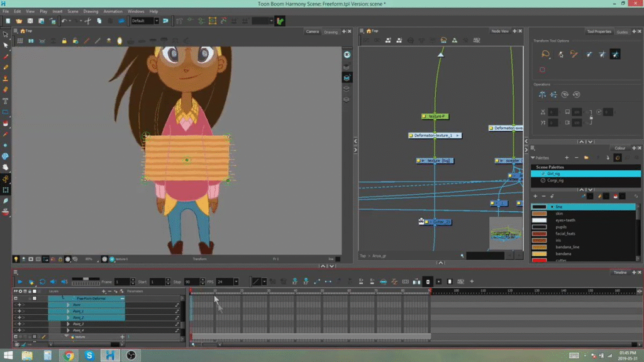Select the Lasso tool in Transform Tool Options
The width and height of the screenshot is (644, 362).
pyautogui.click(x=545, y=55)
